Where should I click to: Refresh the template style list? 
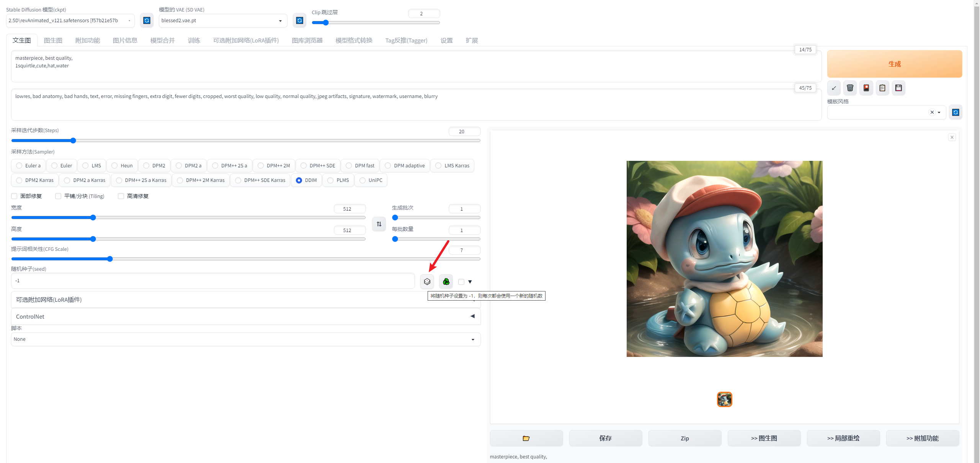[955, 112]
